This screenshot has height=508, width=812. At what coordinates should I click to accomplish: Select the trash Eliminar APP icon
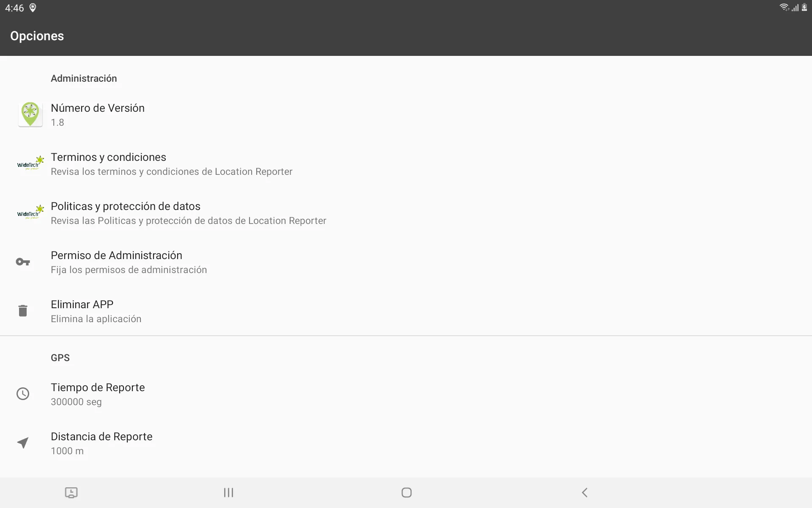pos(22,310)
